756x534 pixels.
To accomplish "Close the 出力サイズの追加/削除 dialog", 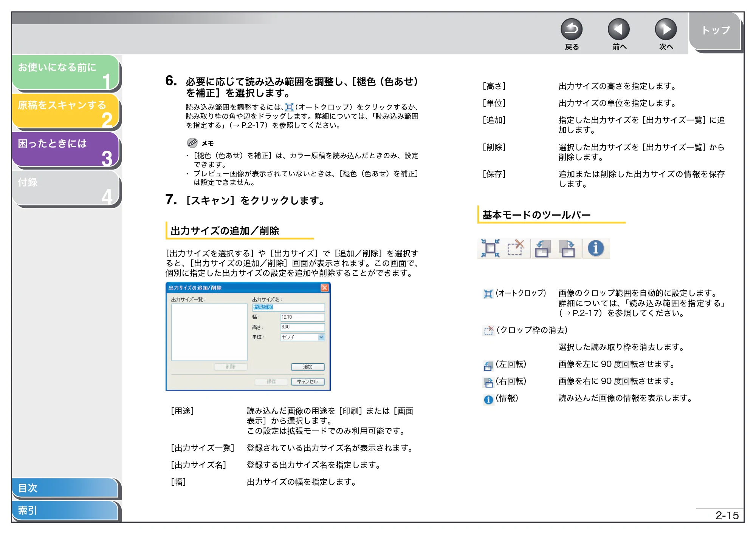I will click(x=324, y=288).
